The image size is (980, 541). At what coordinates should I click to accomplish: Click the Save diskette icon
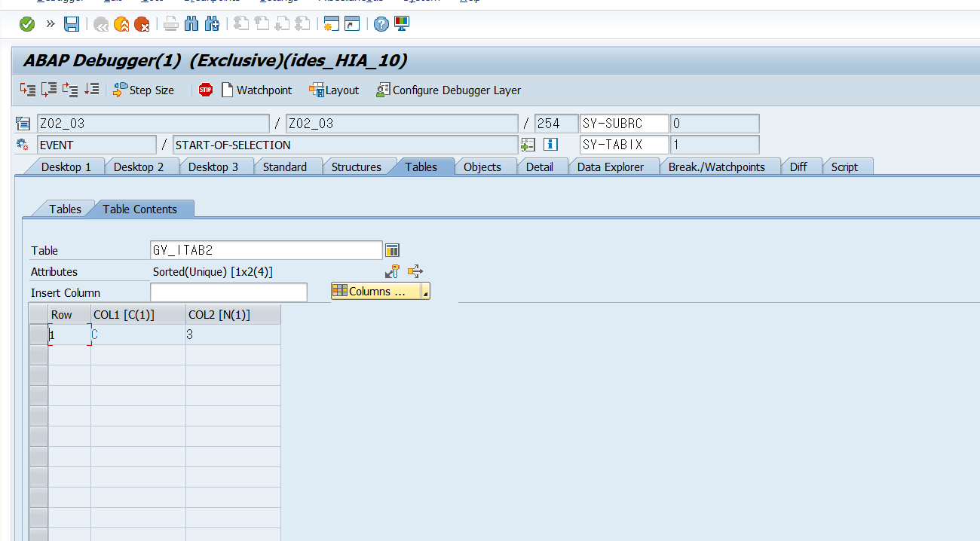click(x=72, y=25)
